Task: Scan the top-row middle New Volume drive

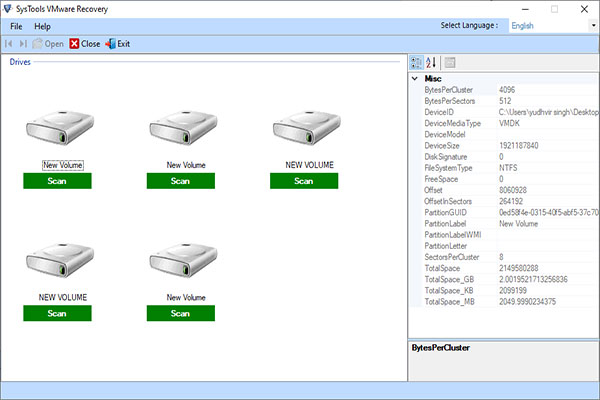Action: click(181, 181)
